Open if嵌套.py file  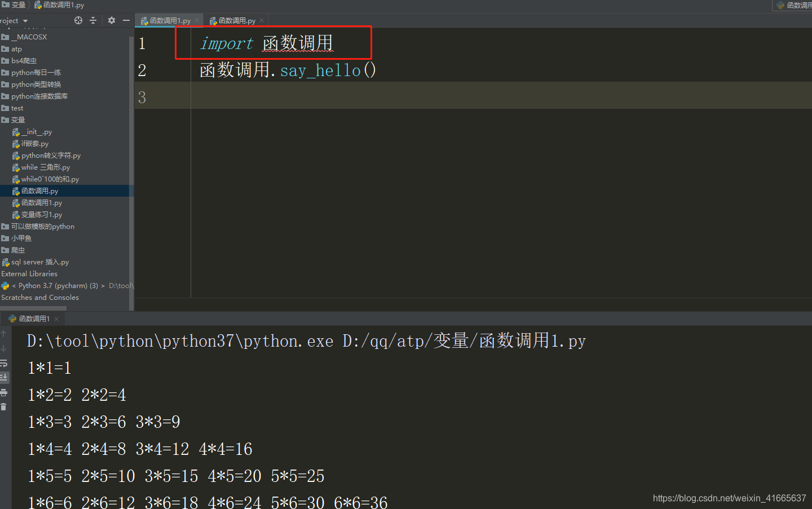tap(30, 144)
